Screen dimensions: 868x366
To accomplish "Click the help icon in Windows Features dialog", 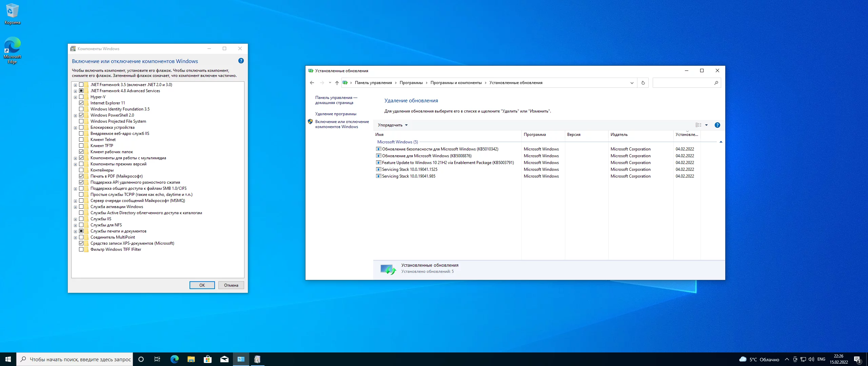I will (x=241, y=61).
